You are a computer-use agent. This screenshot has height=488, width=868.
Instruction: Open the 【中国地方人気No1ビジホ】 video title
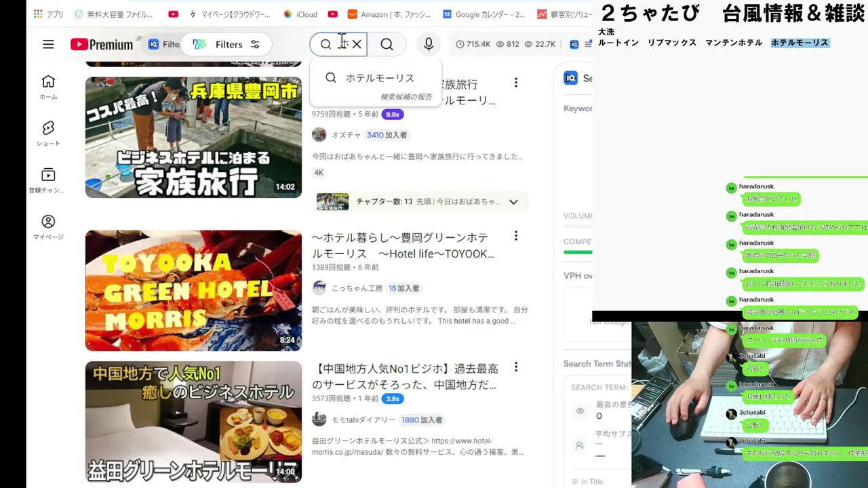(406, 378)
